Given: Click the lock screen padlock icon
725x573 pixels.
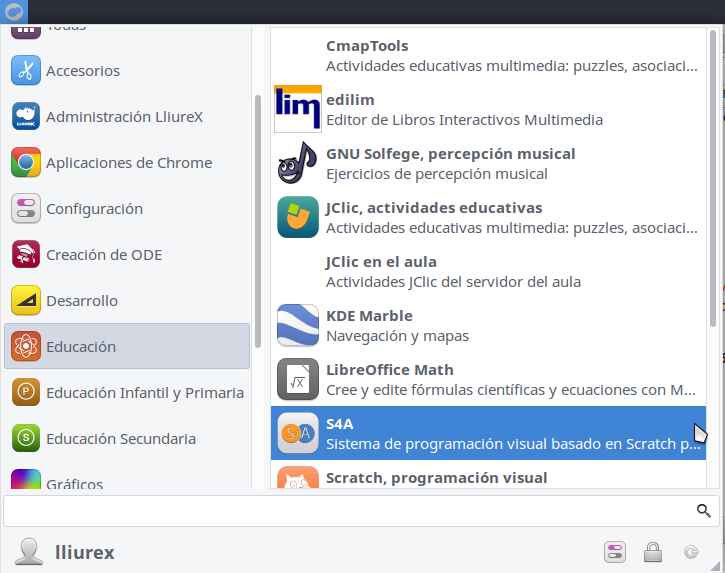Looking at the screenshot, I should [652, 552].
